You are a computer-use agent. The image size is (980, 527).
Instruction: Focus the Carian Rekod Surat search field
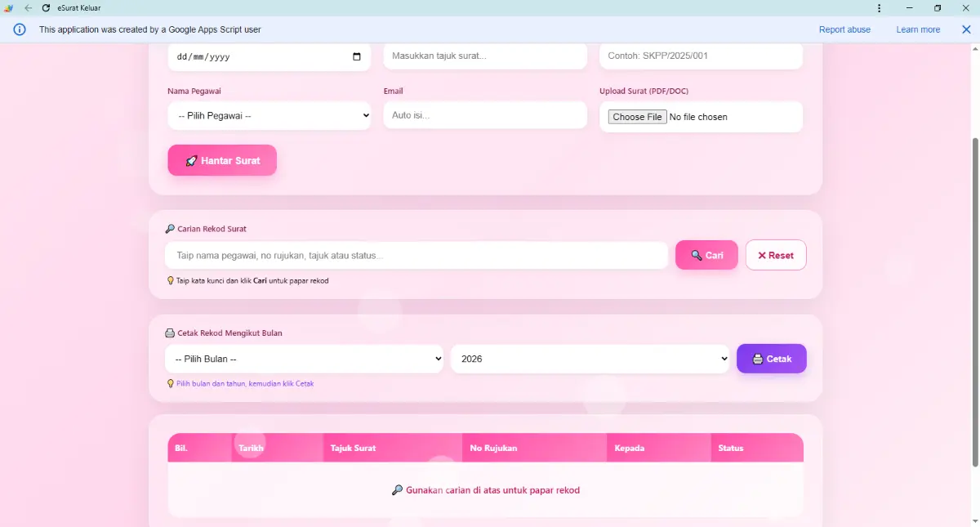[x=416, y=255]
